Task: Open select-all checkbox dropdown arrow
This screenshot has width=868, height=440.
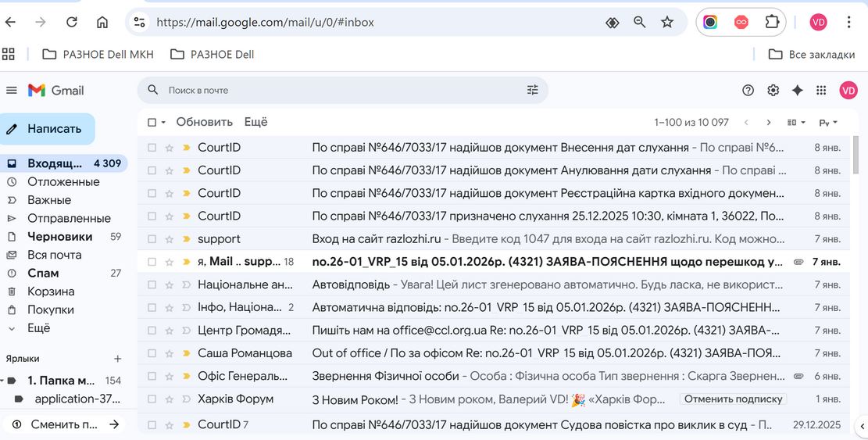Action: 163,123
